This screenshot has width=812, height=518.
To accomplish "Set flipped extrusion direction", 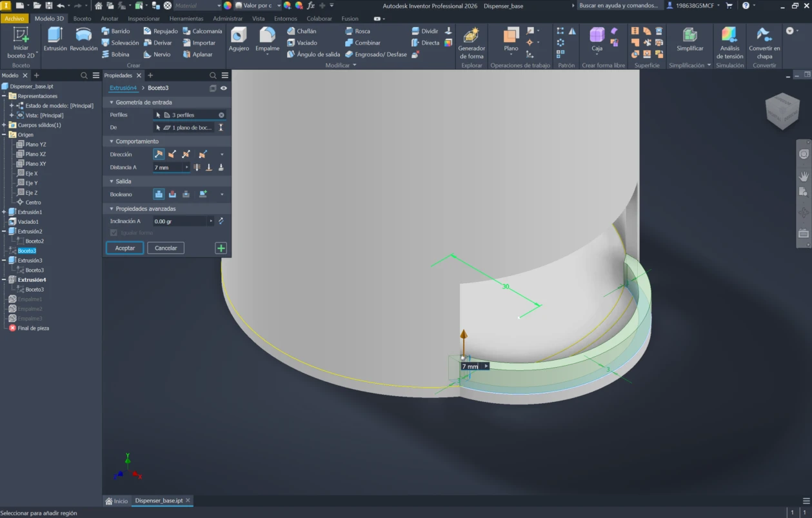I will click(172, 154).
